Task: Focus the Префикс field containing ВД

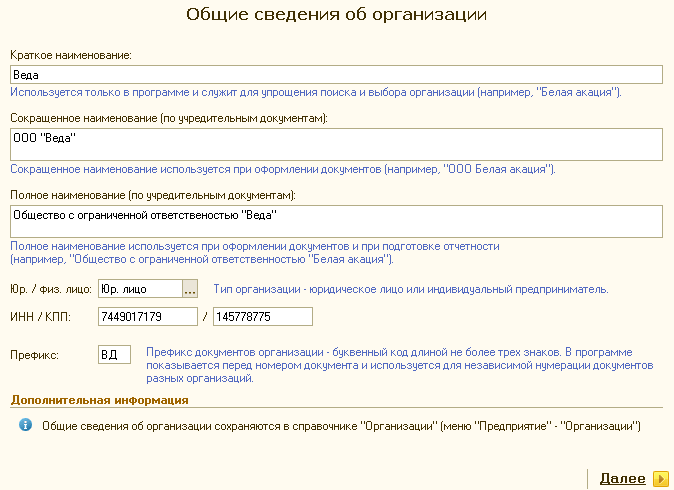Action: pyautogui.click(x=114, y=355)
